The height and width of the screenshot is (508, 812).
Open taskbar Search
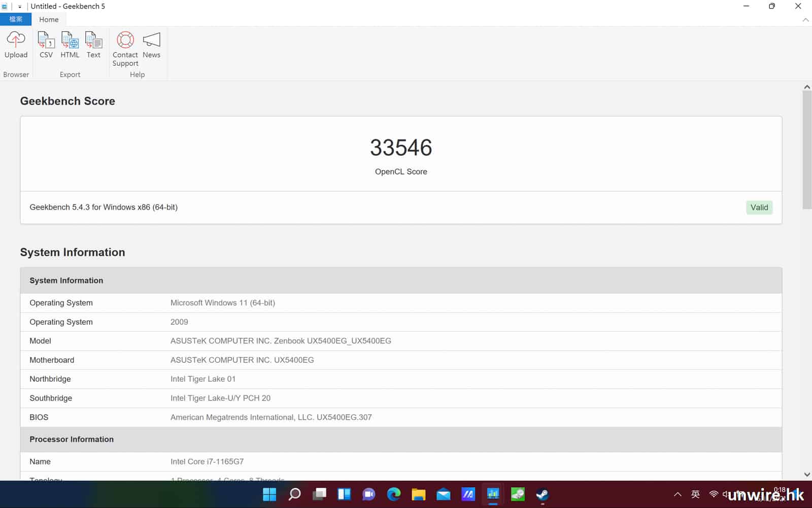coord(294,494)
